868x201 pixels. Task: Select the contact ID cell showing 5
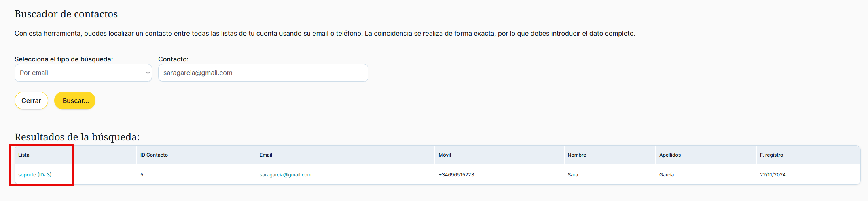coord(142,175)
